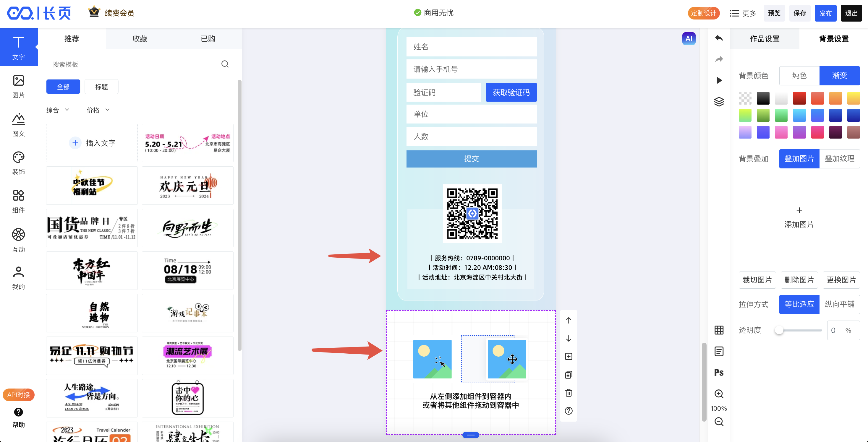
Task: Switch background color to 纯色 mode
Action: point(799,75)
